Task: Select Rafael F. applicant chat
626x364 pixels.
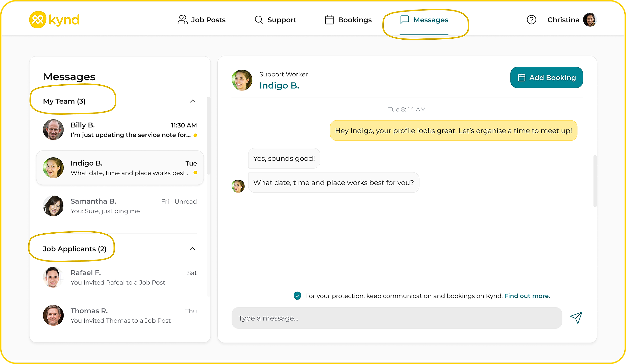Action: (120, 277)
